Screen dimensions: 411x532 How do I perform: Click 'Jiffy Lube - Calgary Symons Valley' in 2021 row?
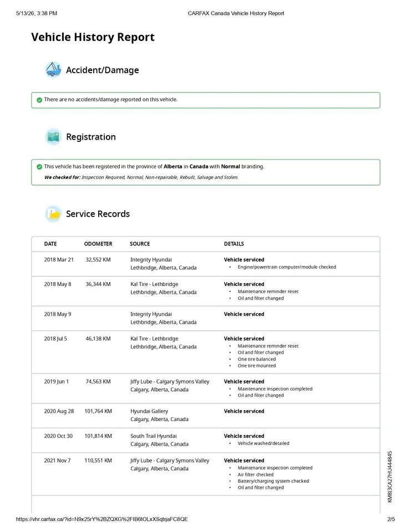click(x=170, y=461)
